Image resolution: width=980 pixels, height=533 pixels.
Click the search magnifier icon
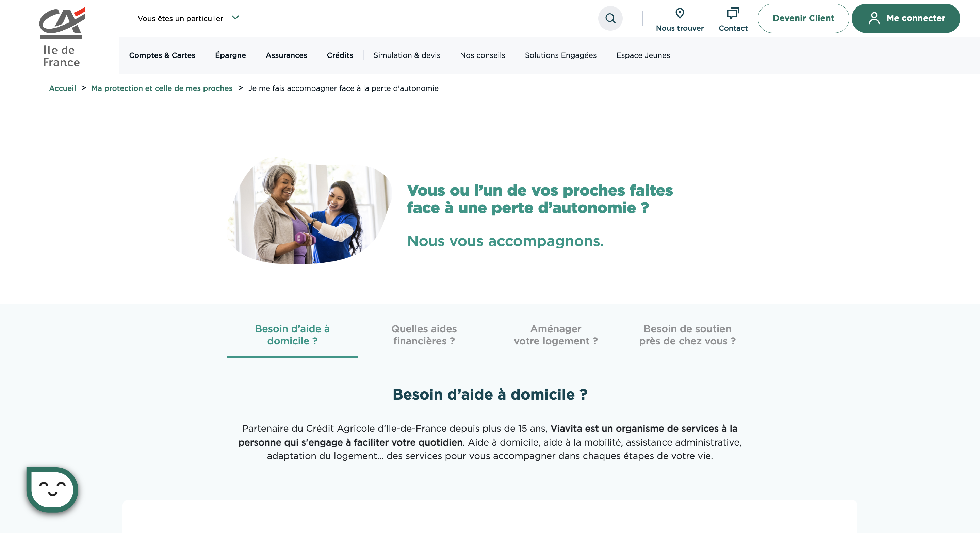click(610, 18)
